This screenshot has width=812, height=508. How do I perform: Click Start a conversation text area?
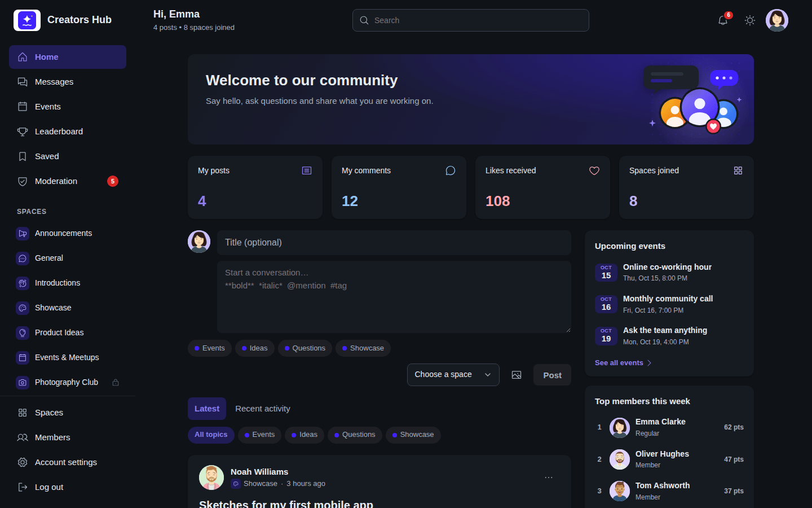click(x=394, y=297)
